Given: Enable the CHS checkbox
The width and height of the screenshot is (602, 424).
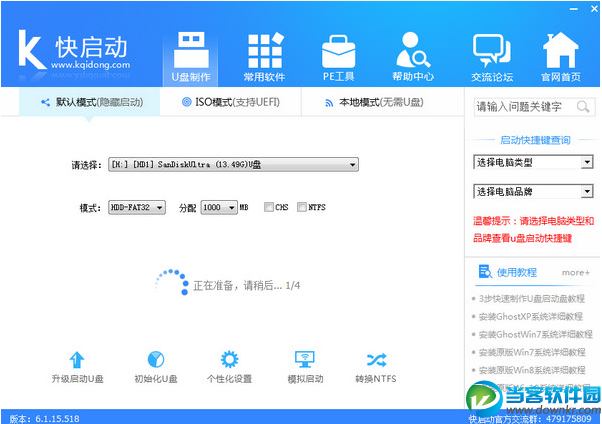Looking at the screenshot, I should pos(268,207).
